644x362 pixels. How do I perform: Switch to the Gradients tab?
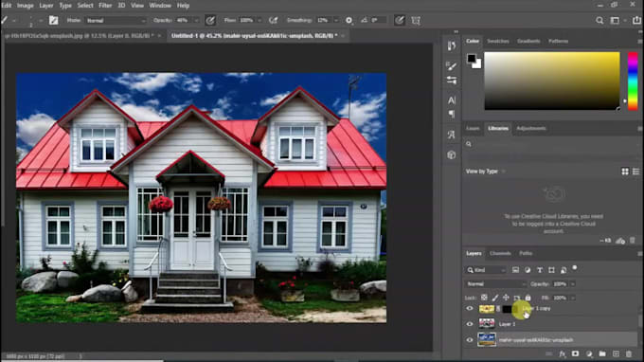528,41
